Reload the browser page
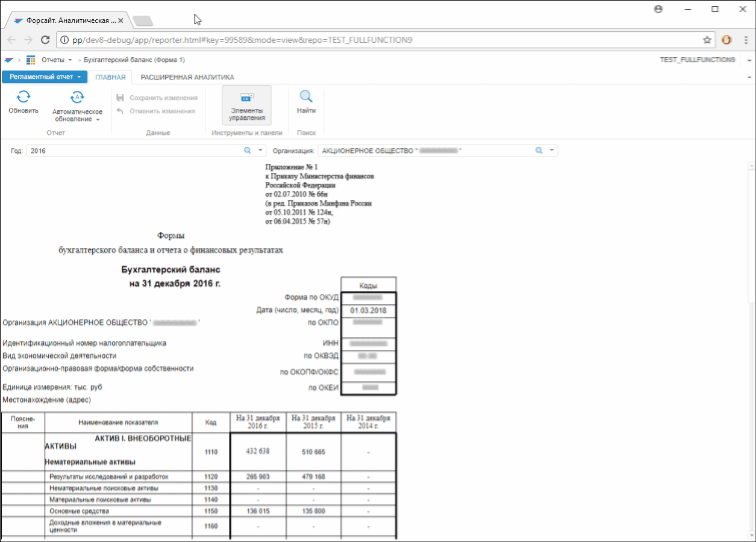Screen dimensions: 756x542 pyautogui.click(x=45, y=40)
